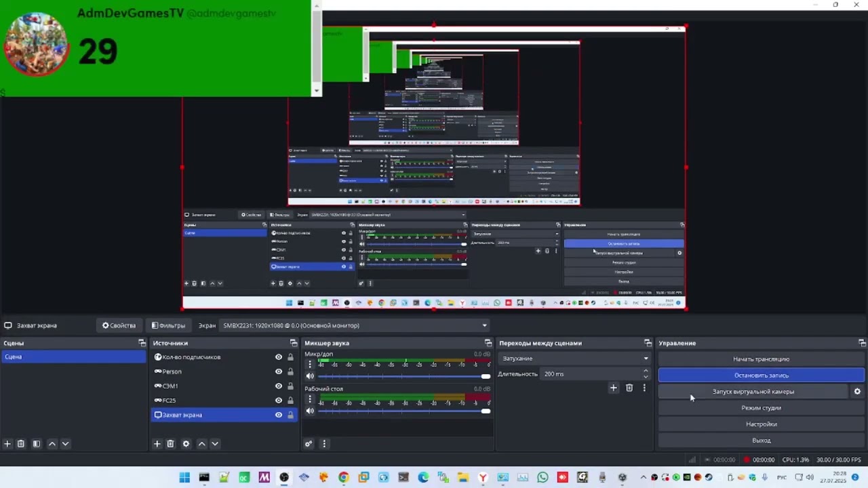Adjust Микр/доп volume slider
The height and width of the screenshot is (488, 868).
(x=403, y=376)
